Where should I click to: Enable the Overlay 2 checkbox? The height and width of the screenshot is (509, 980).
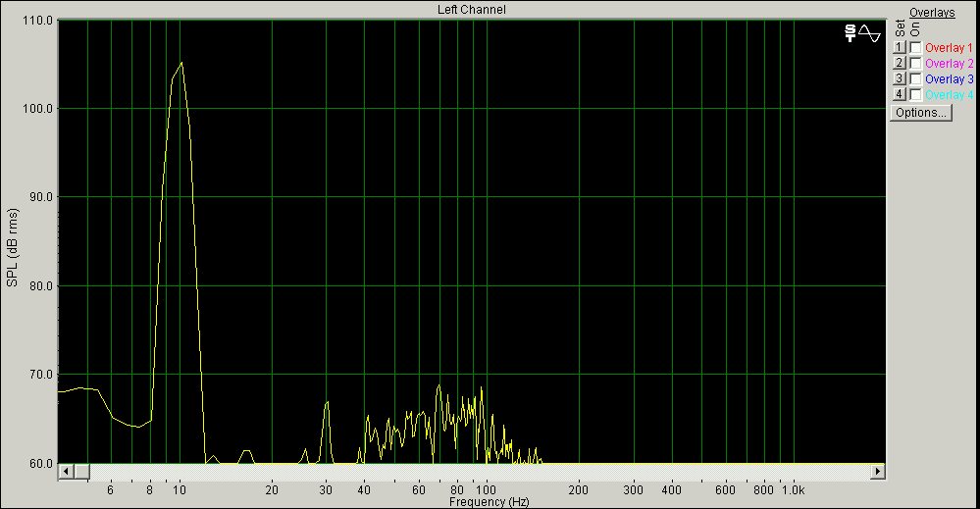(x=915, y=63)
